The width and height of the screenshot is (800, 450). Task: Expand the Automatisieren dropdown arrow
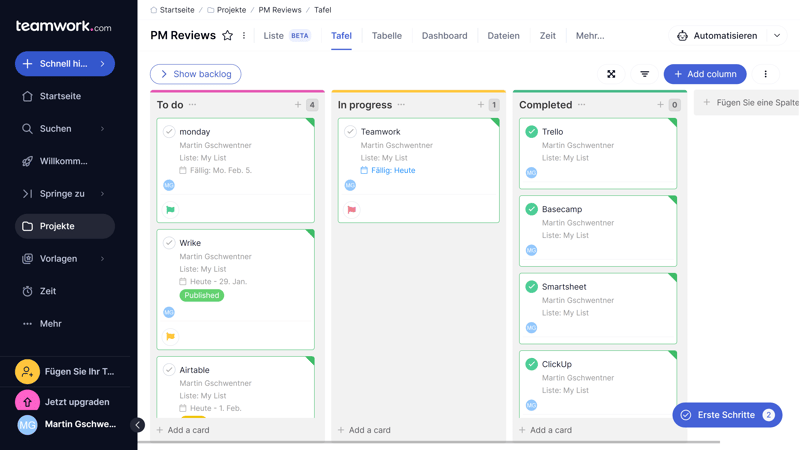pos(777,36)
